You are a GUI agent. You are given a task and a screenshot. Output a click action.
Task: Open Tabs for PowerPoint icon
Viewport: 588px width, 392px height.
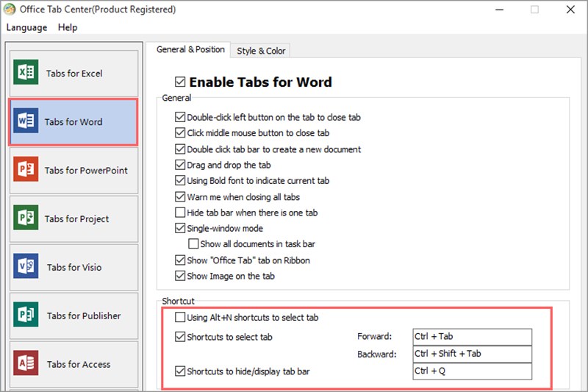[x=26, y=171]
